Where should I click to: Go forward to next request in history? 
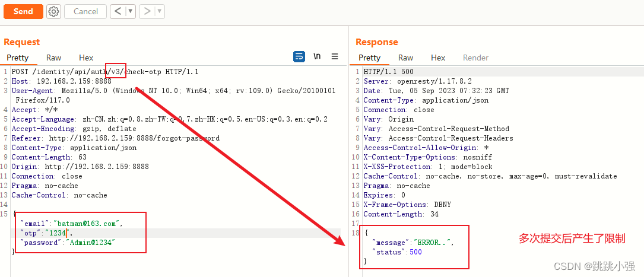click(147, 11)
